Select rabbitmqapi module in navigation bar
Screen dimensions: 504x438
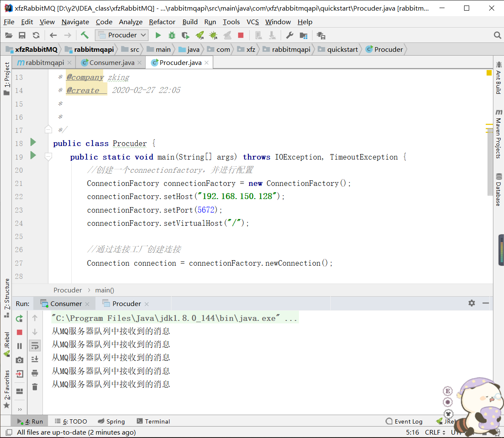89,50
